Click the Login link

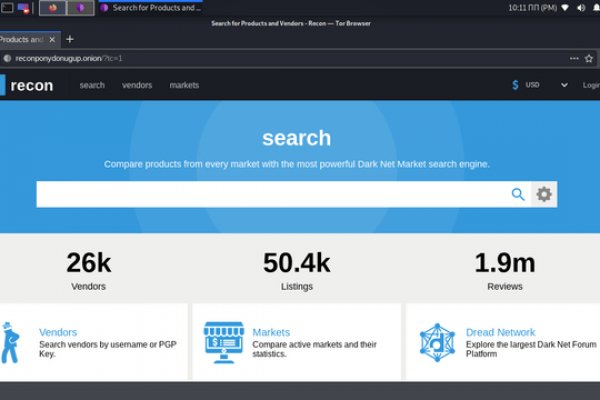[x=591, y=85]
